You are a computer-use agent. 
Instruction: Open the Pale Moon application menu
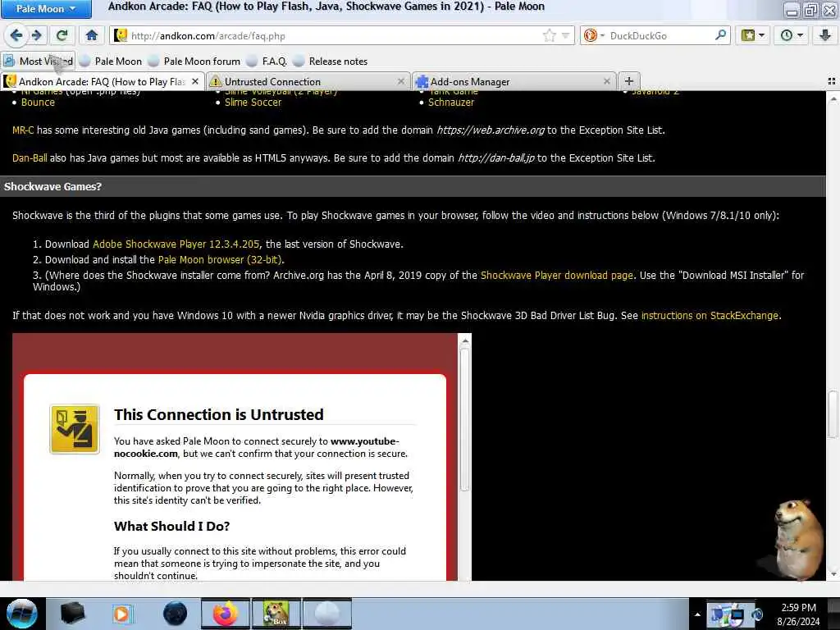[46, 8]
